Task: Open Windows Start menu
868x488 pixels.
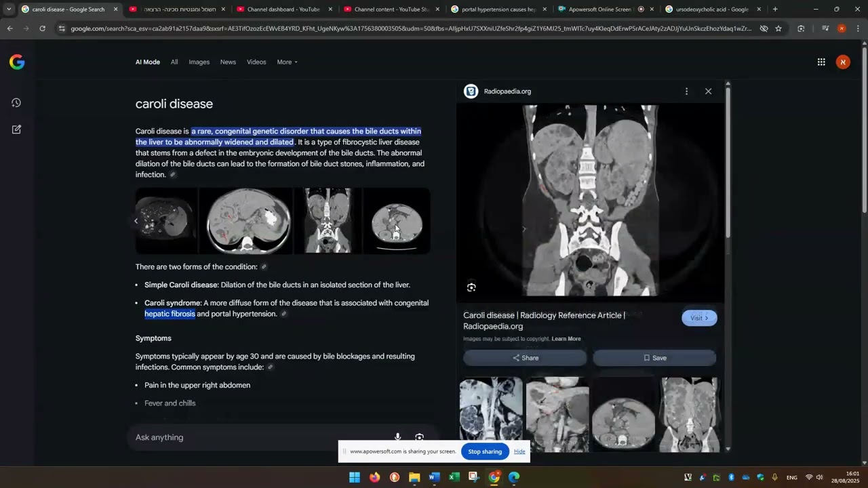Action: pyautogui.click(x=355, y=477)
